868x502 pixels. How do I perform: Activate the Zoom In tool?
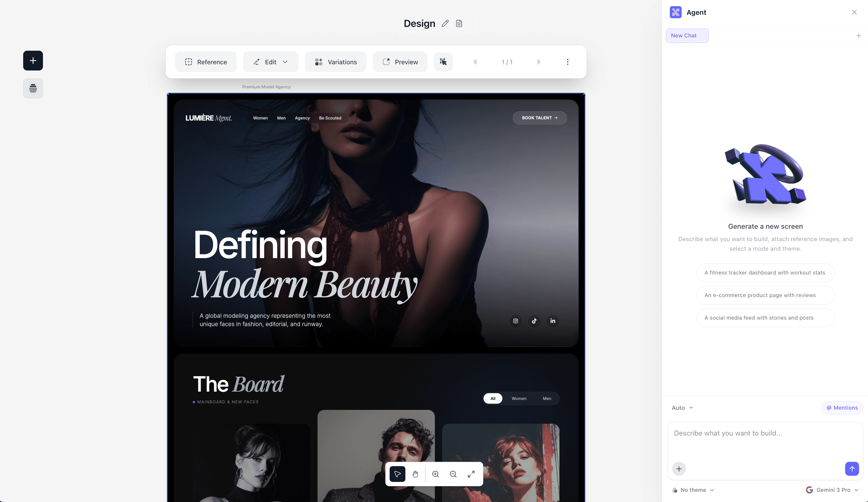pyautogui.click(x=435, y=474)
